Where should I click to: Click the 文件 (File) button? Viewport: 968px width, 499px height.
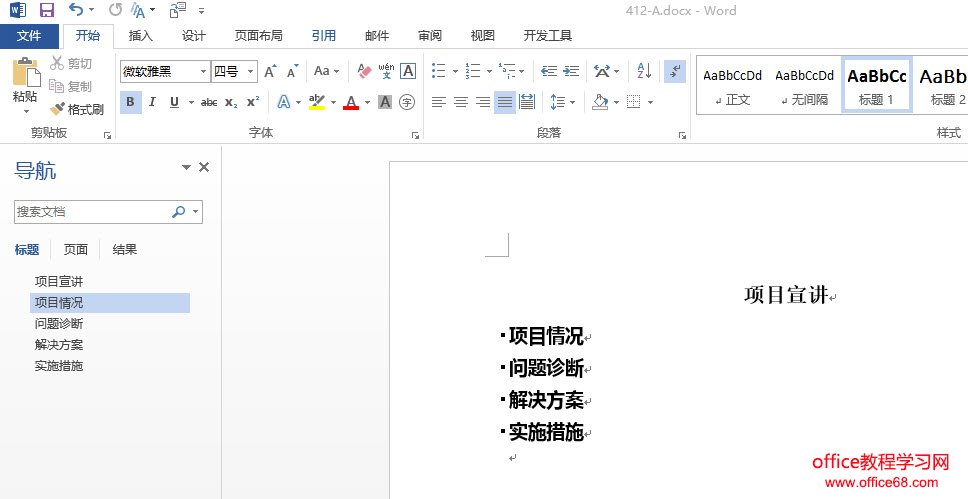click(x=29, y=36)
